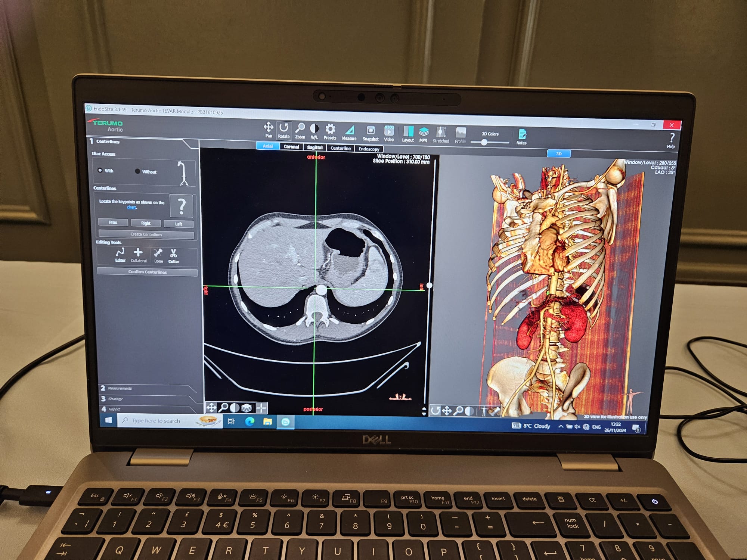Open the Notes panel
Viewport: 747px width, 560px height.
(x=522, y=137)
